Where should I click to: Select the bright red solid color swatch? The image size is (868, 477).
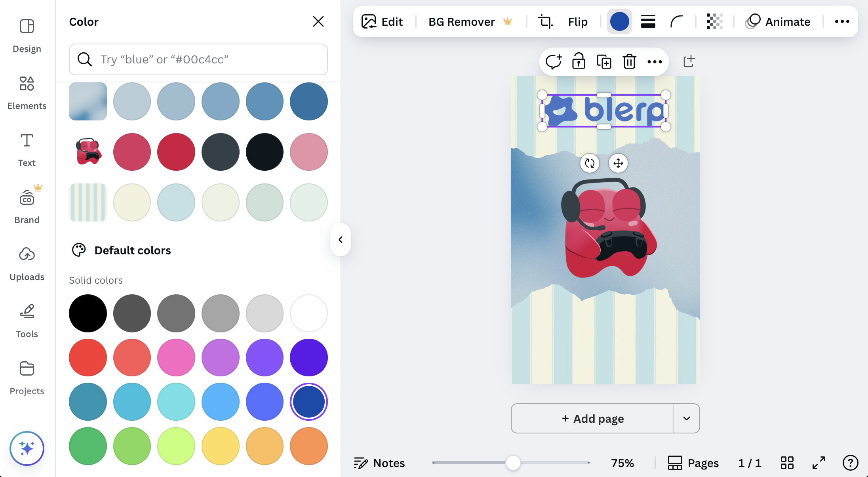(x=88, y=358)
